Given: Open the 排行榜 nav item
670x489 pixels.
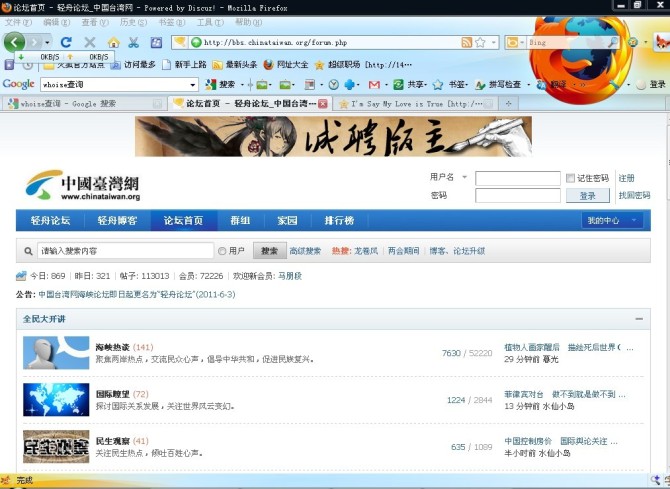Looking at the screenshot, I should tap(339, 221).
